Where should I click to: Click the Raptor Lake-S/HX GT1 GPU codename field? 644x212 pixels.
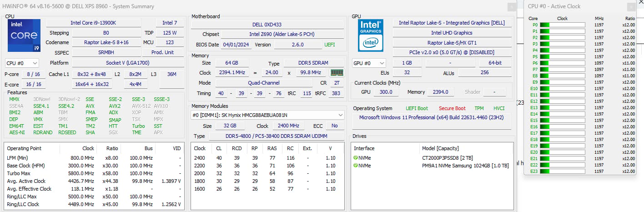tap(452, 42)
